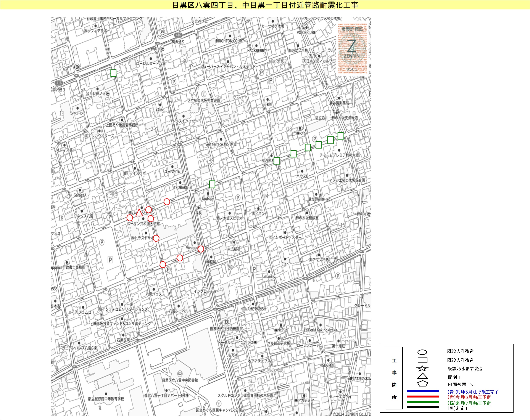
Task: Click the green square beside ㈲浅原
Action: tap(277, 161)
